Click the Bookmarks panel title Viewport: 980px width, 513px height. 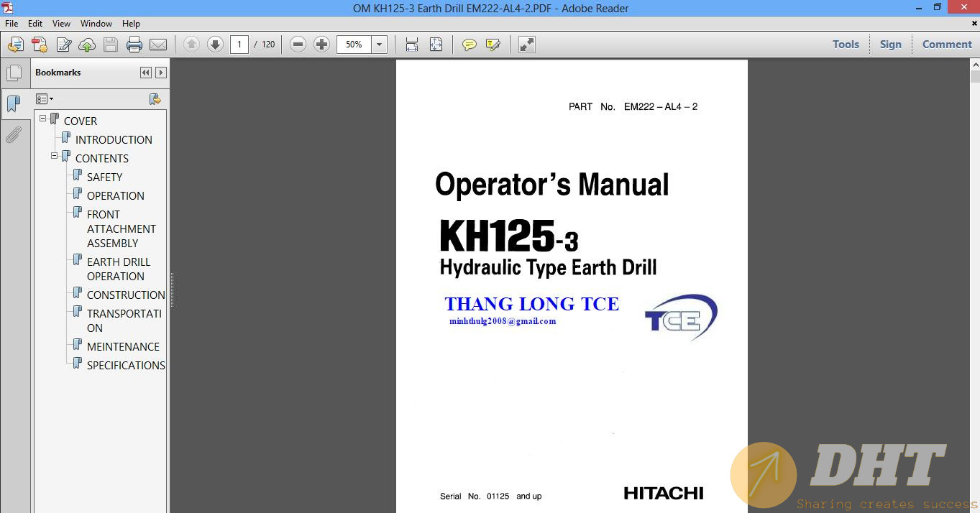click(58, 73)
